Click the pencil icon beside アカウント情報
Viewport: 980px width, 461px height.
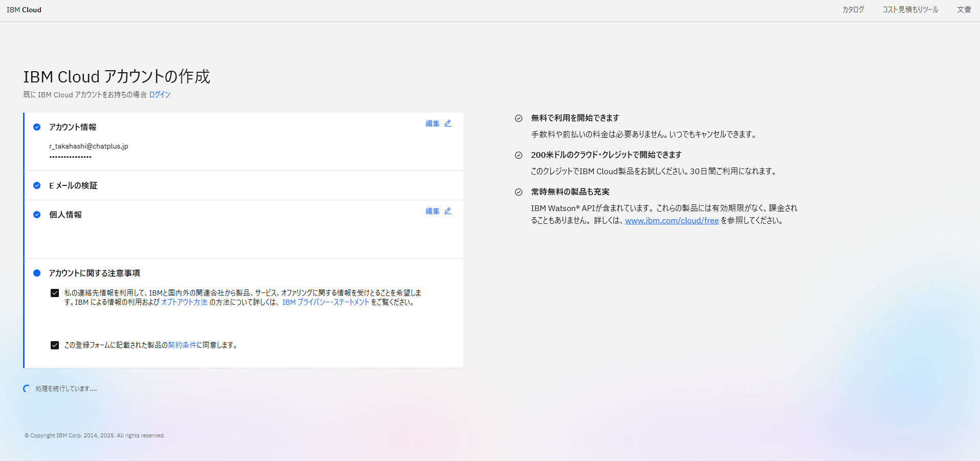coord(448,123)
